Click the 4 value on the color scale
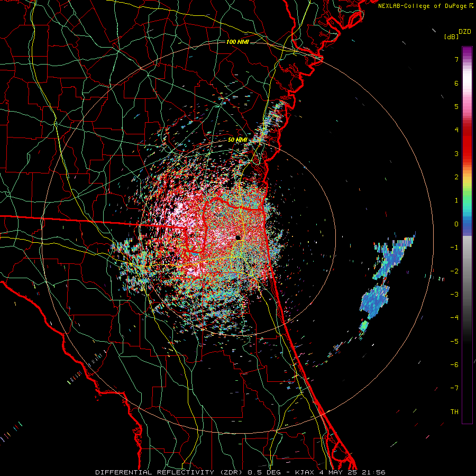 [x=456, y=130]
